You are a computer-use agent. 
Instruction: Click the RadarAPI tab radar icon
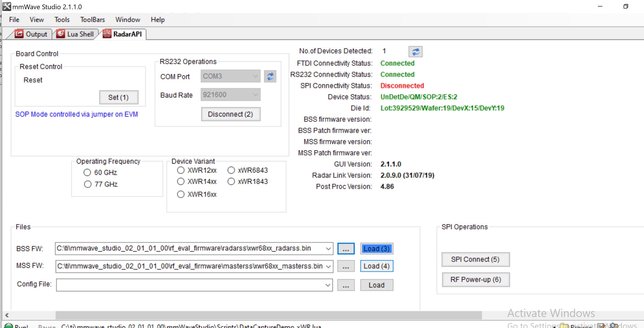tap(107, 34)
